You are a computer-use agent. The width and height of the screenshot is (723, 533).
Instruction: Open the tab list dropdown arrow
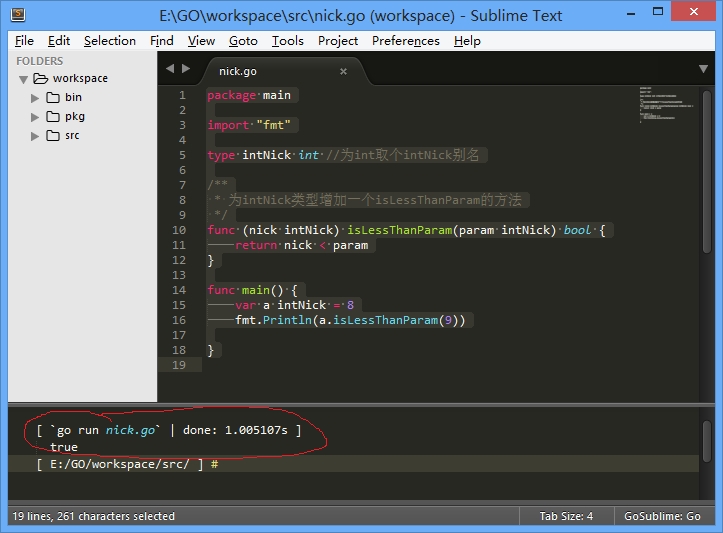[703, 69]
